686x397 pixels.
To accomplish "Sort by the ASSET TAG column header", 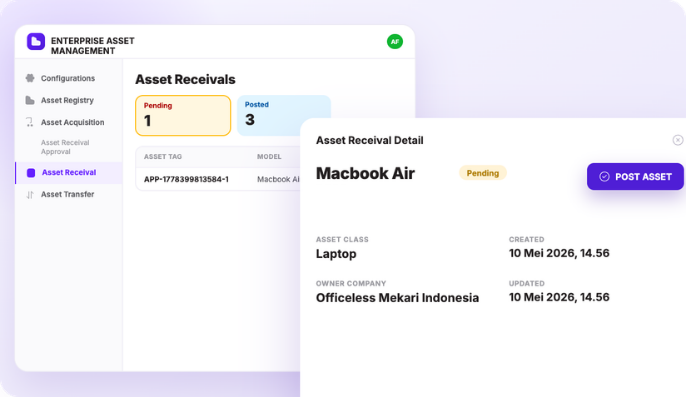I will [163, 157].
